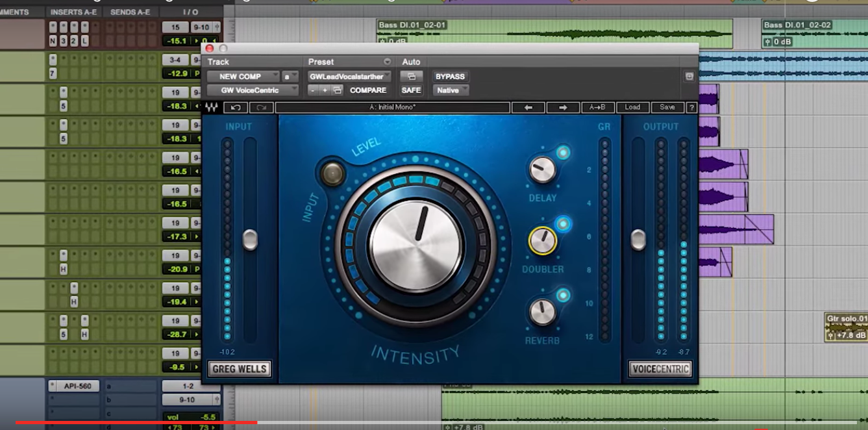868x430 pixels.
Task: Click the Waves logo icon in the plugin toolbar
Action: click(x=212, y=107)
